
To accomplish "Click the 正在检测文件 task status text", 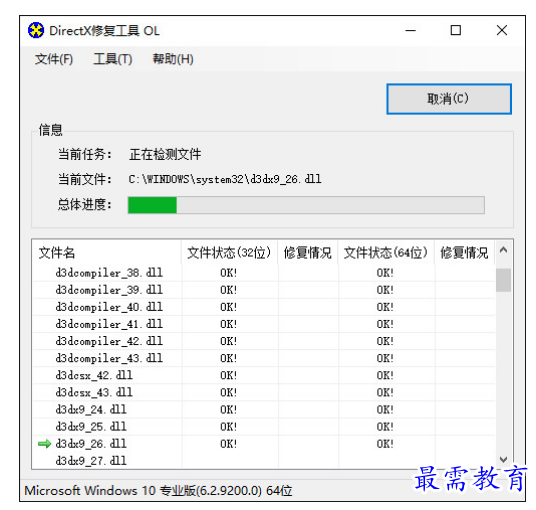I will pos(165,154).
